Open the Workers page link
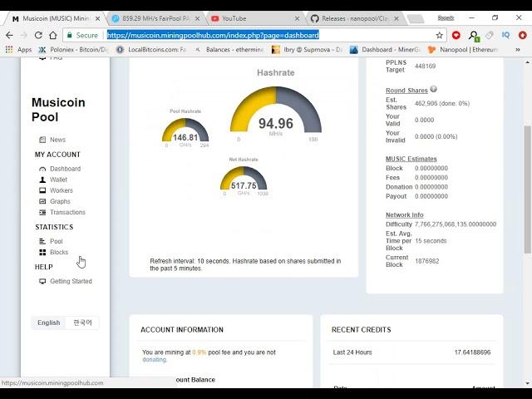 pos(61,190)
